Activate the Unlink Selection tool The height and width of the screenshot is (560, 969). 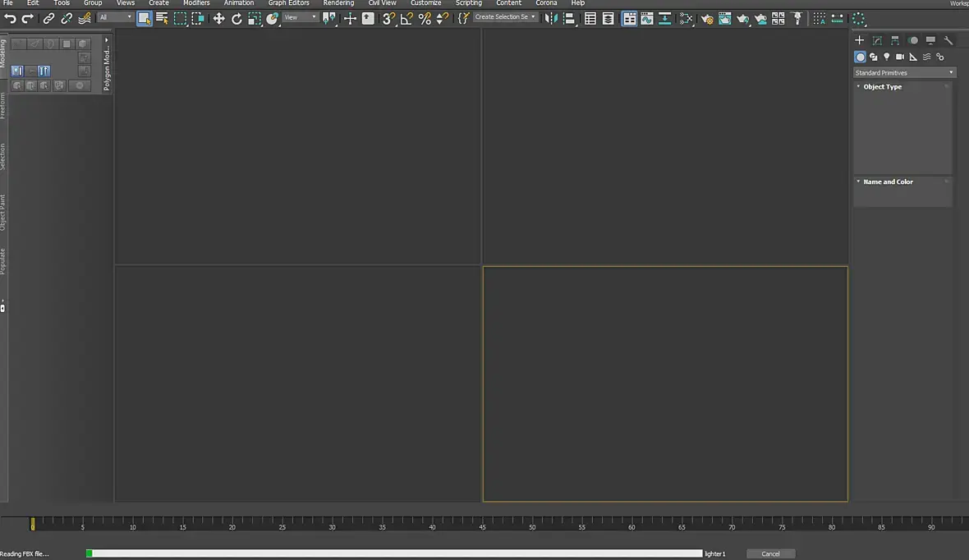(x=67, y=19)
